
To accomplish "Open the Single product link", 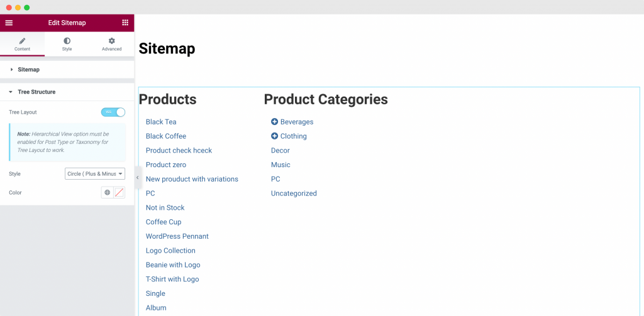I will tap(155, 294).
